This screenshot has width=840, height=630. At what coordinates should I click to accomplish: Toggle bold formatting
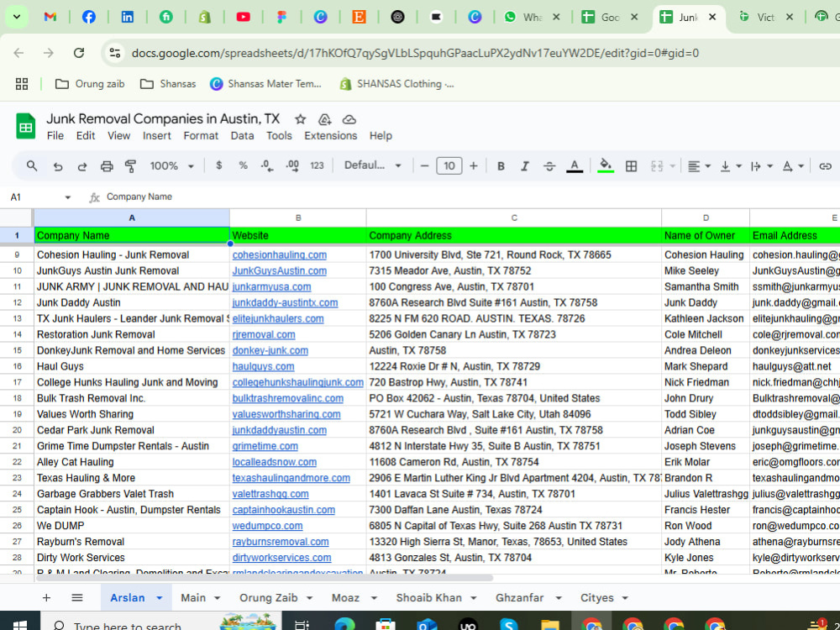[x=501, y=166]
